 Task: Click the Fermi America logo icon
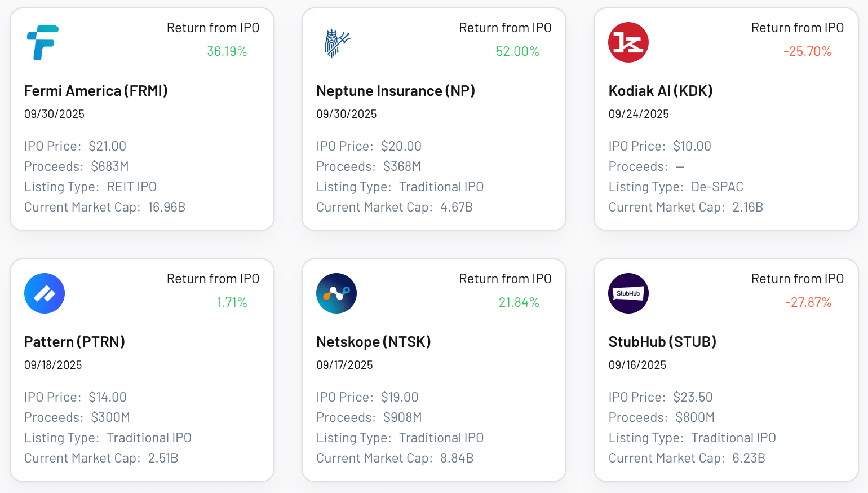43,42
